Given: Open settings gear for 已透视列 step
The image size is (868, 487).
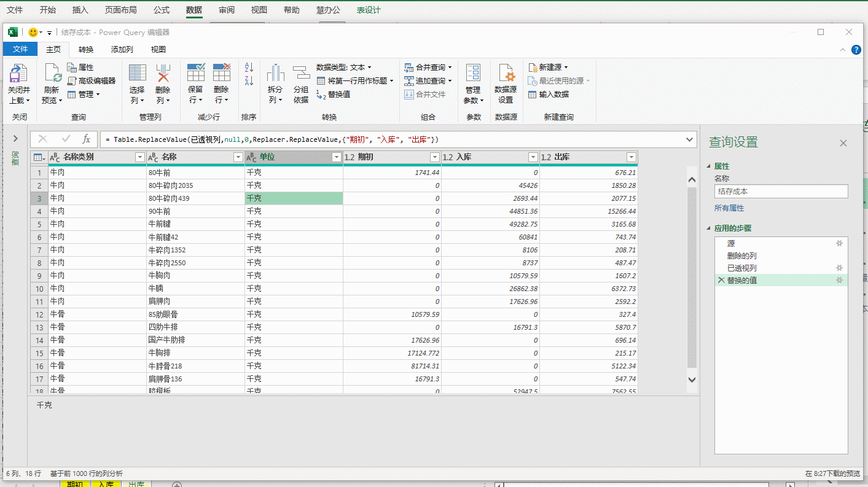Looking at the screenshot, I should point(839,268).
